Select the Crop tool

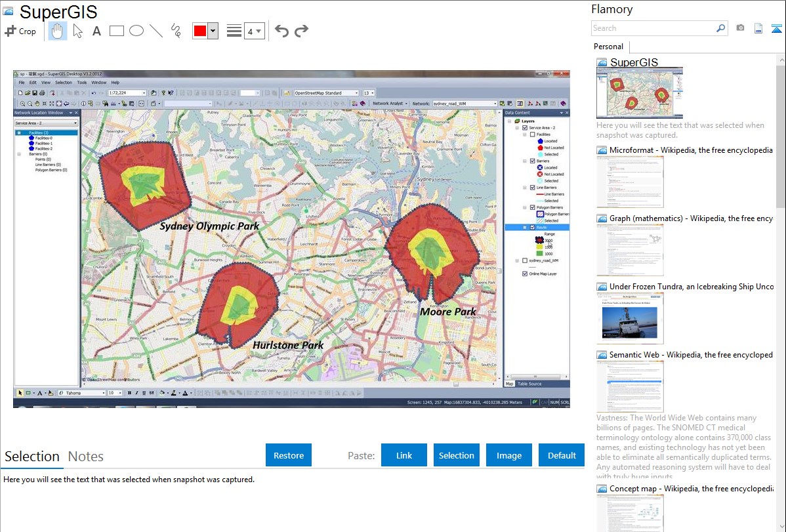coord(20,31)
